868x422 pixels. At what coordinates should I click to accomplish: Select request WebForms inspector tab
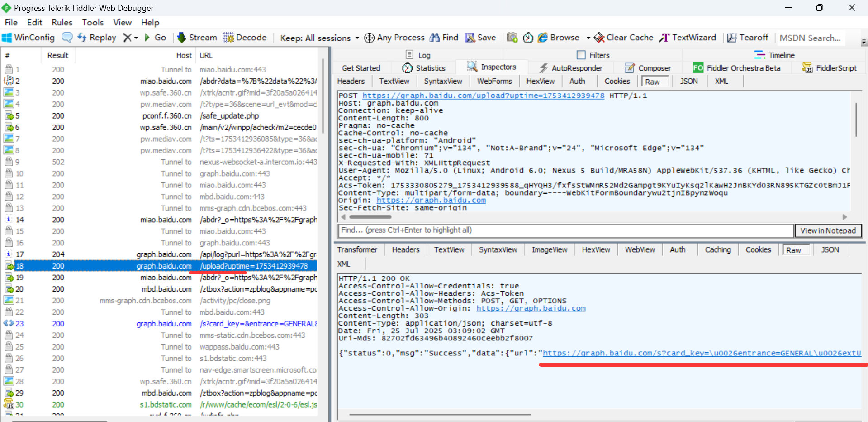pos(494,81)
